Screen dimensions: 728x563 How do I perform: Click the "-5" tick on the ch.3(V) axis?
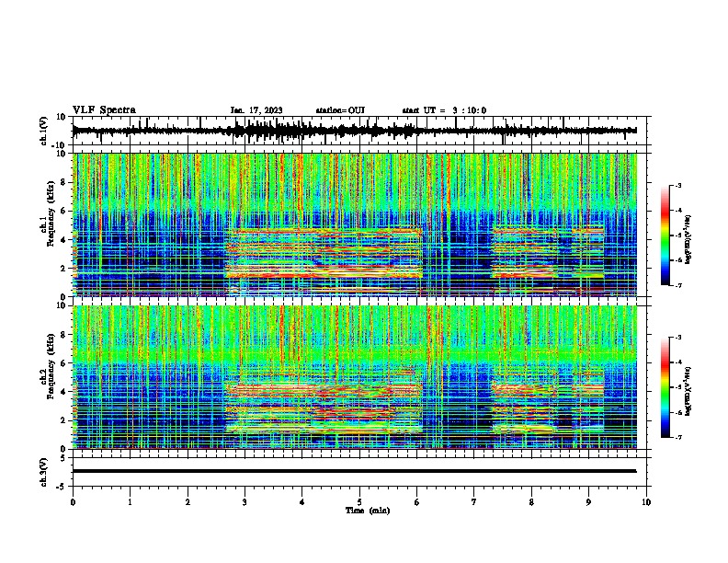(62, 487)
